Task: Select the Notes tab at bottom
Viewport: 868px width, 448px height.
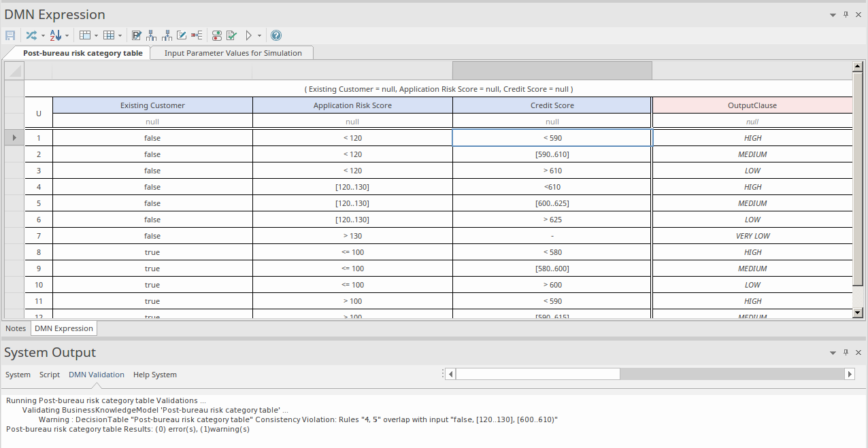Action: coord(16,328)
